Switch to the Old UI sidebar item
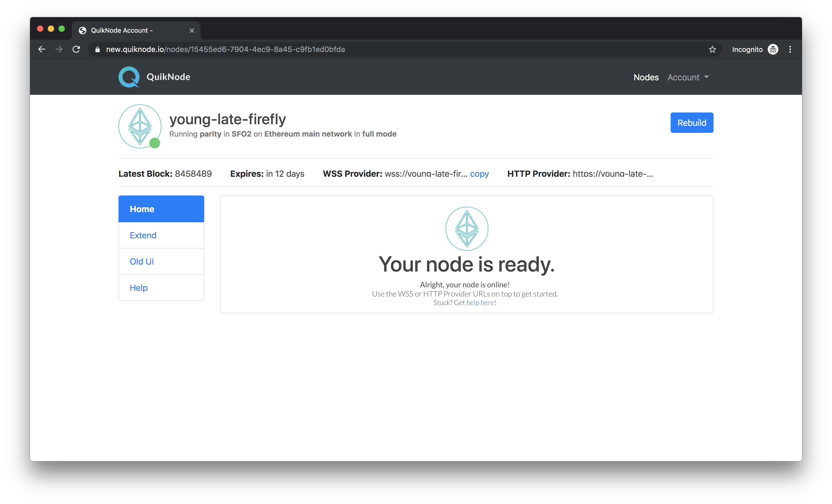The width and height of the screenshot is (832, 504). tap(161, 261)
